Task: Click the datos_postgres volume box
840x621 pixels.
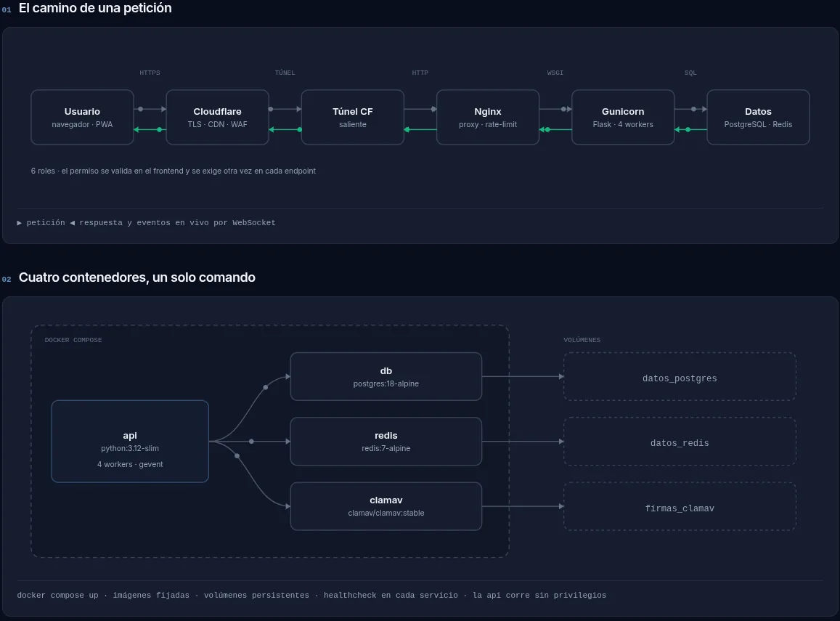Action: [x=680, y=377]
